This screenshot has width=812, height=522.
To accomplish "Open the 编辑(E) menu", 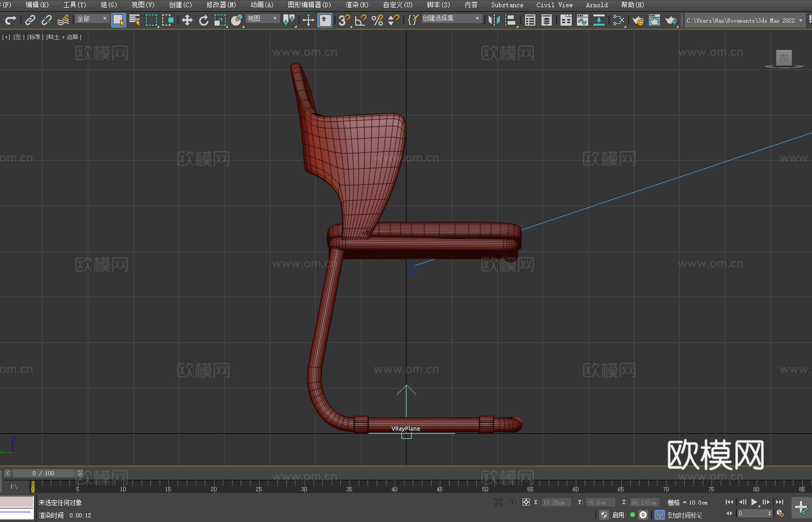I will pos(37,5).
